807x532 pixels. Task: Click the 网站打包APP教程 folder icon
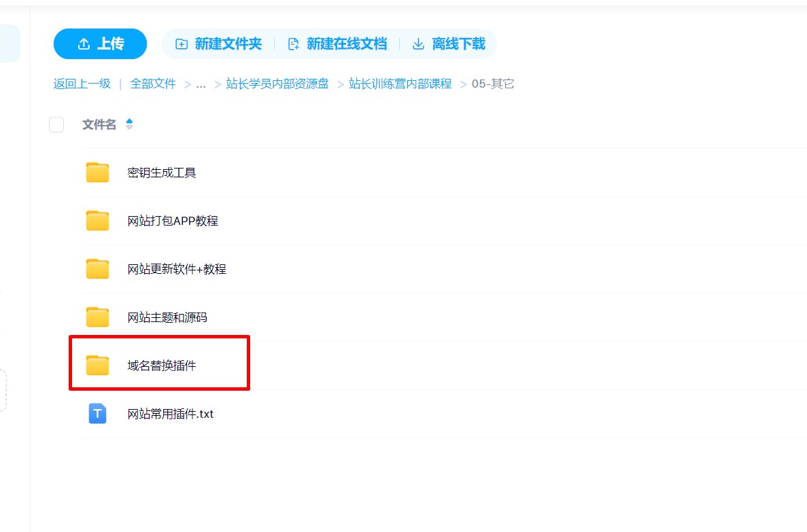click(x=98, y=221)
